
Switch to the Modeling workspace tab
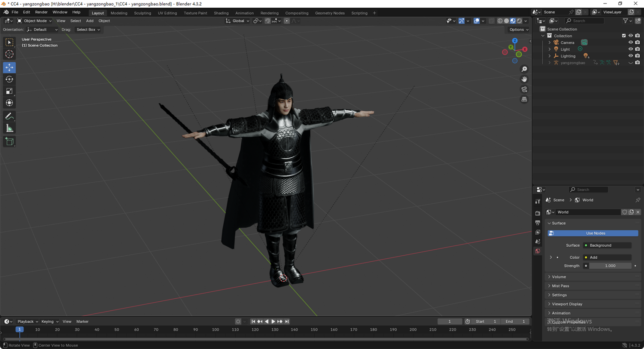pos(119,13)
